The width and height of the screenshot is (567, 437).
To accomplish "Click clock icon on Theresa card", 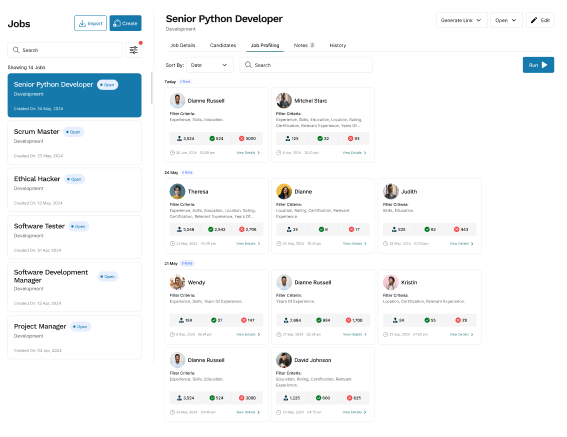I will pyautogui.click(x=172, y=243).
